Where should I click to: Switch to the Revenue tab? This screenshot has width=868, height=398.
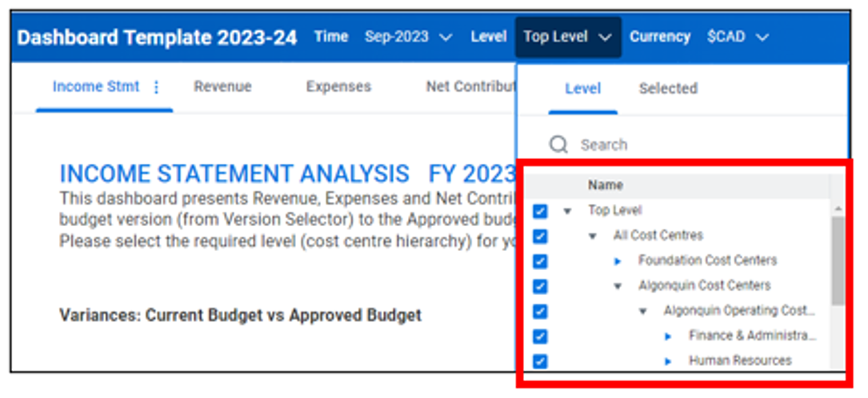[222, 87]
